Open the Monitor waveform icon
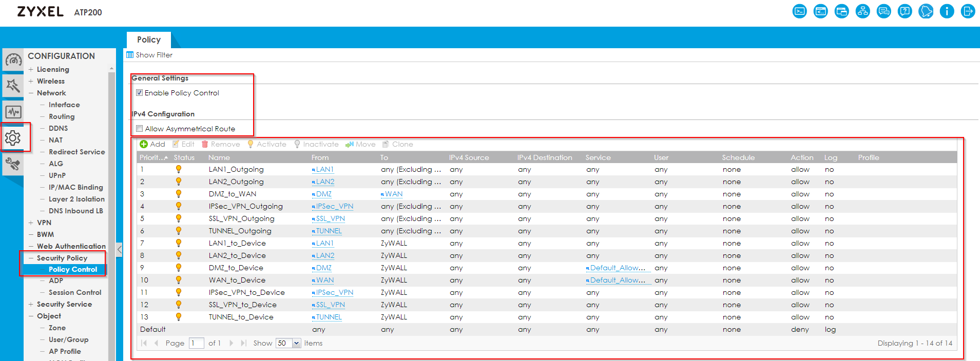 (x=13, y=112)
